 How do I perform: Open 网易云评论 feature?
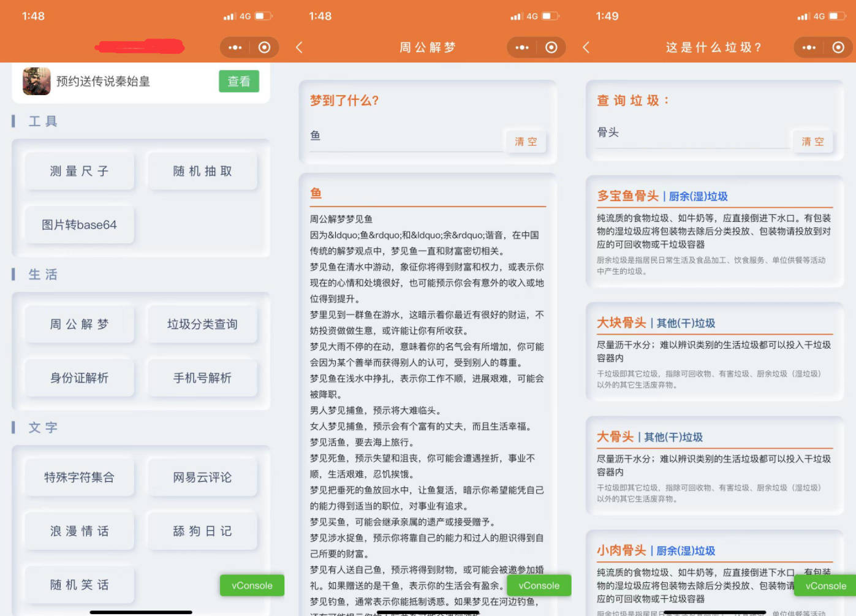tap(202, 477)
